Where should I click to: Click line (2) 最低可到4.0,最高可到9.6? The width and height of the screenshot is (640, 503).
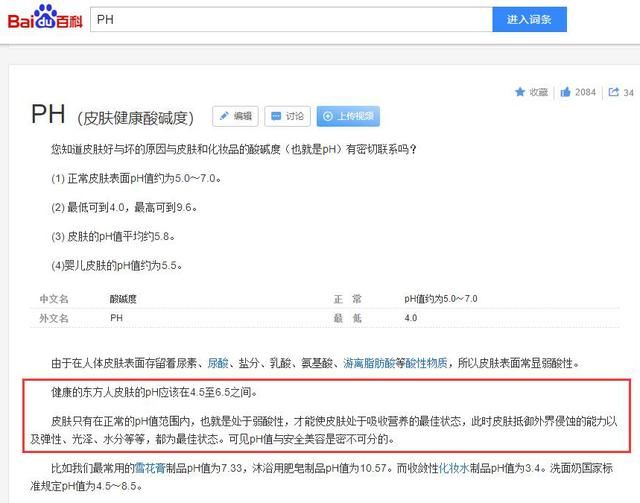pos(125,207)
